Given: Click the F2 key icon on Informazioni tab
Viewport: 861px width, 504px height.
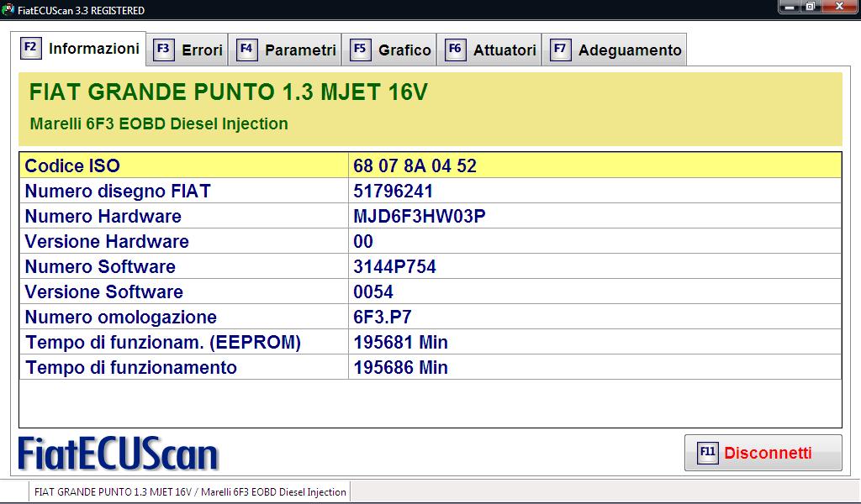Looking at the screenshot, I should click(31, 47).
